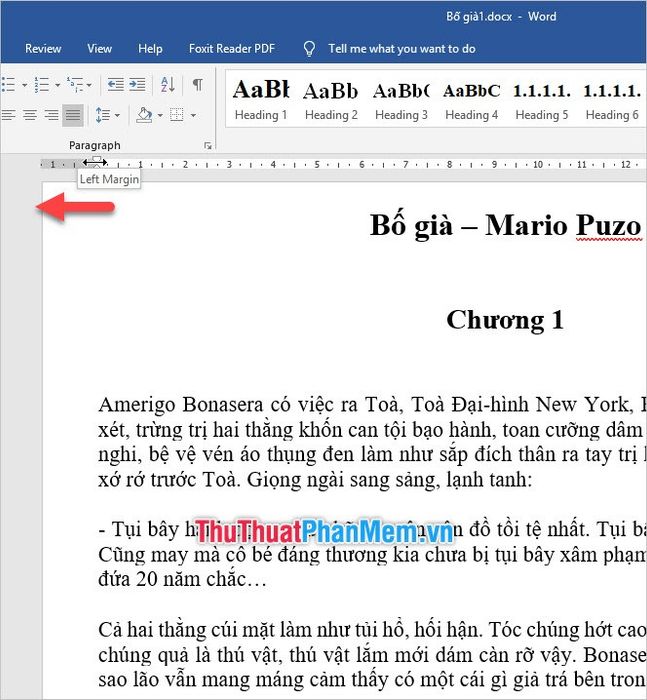
Task: Click the Sort A-Z icon
Action: click(x=167, y=84)
